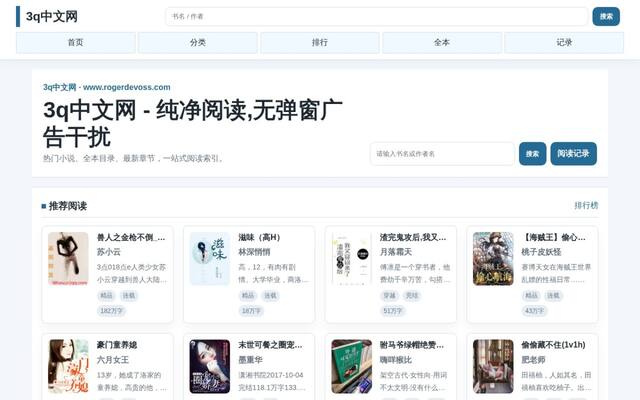Open the 阅读记录 button

(573, 154)
